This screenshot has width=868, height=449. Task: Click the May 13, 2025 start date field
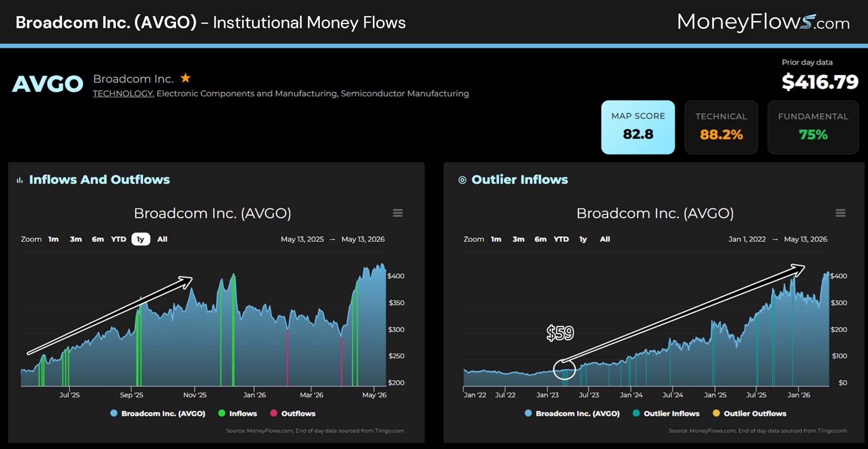point(302,239)
